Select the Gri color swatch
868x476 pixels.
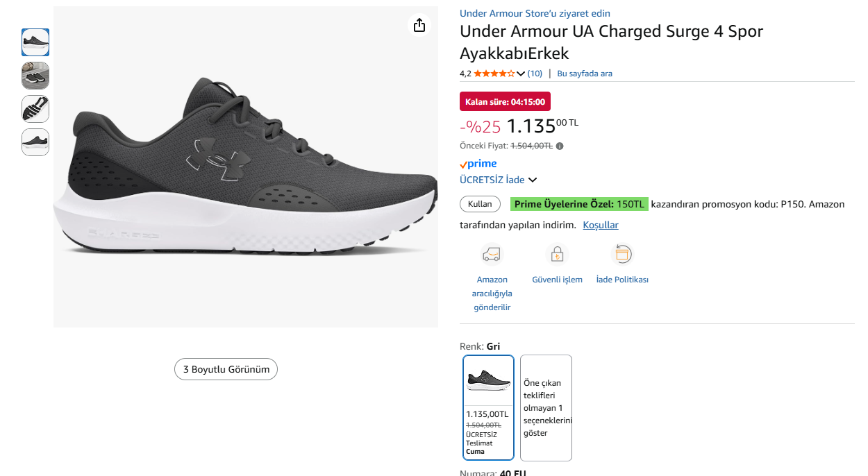click(489, 407)
